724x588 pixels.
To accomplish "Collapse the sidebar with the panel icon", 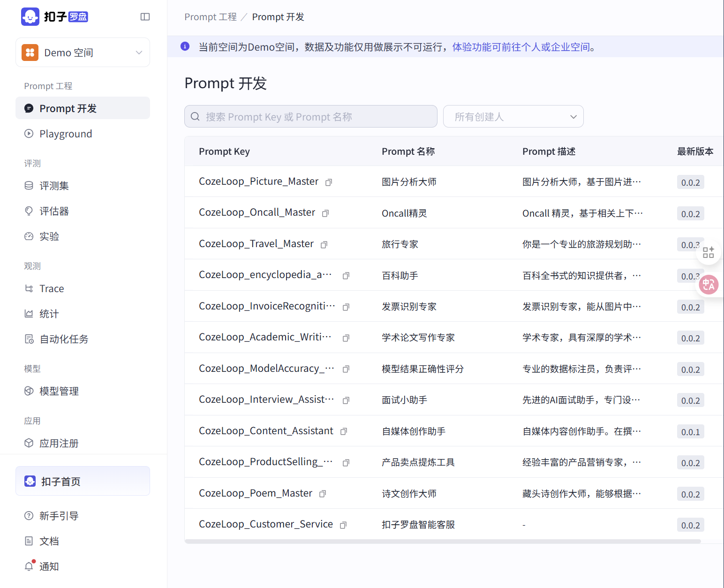I will [x=145, y=16].
